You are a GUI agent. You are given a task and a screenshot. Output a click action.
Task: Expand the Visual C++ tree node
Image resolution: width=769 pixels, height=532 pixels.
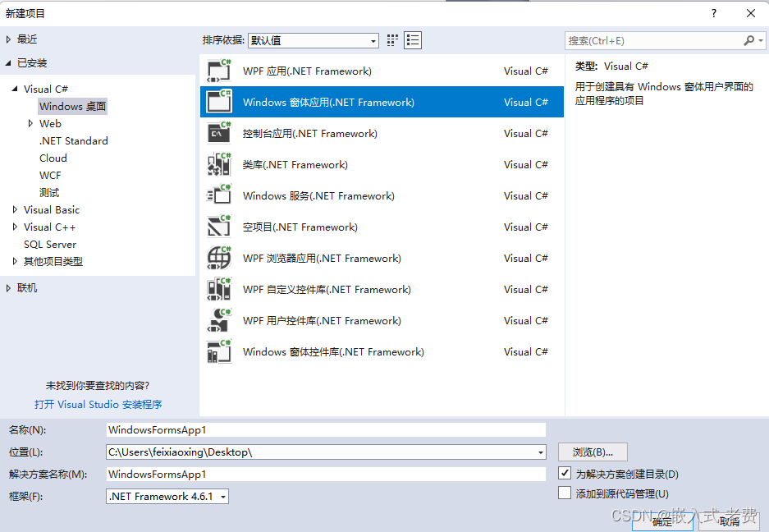pyautogui.click(x=15, y=227)
